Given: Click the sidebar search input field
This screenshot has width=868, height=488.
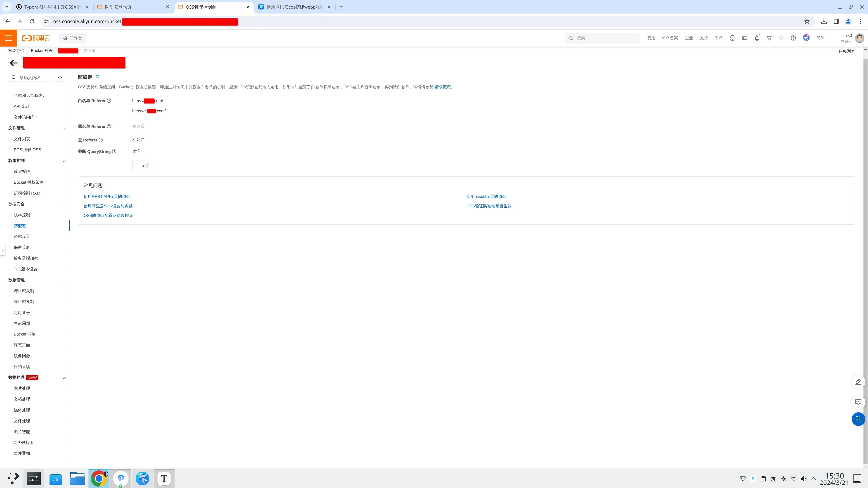Looking at the screenshot, I should coord(34,78).
